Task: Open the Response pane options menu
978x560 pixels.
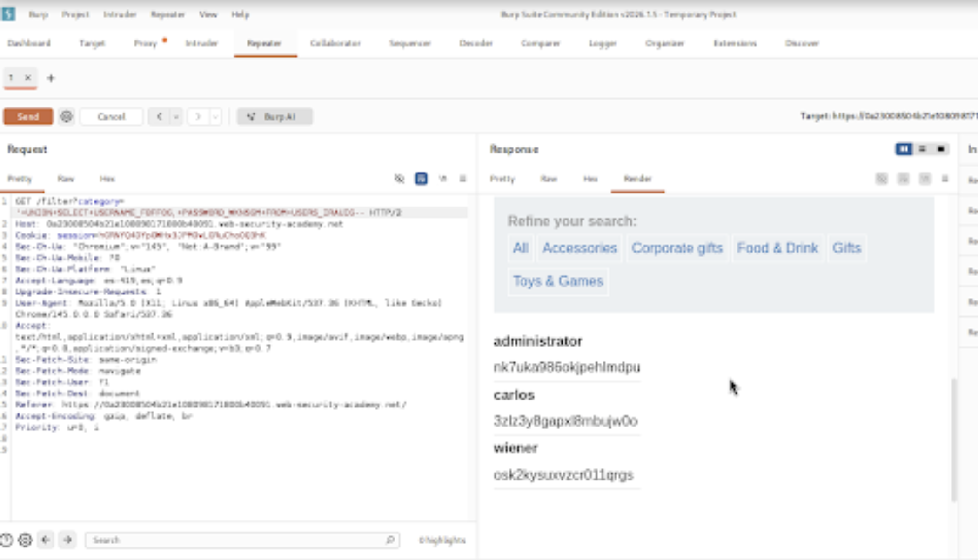Action: [x=945, y=179]
